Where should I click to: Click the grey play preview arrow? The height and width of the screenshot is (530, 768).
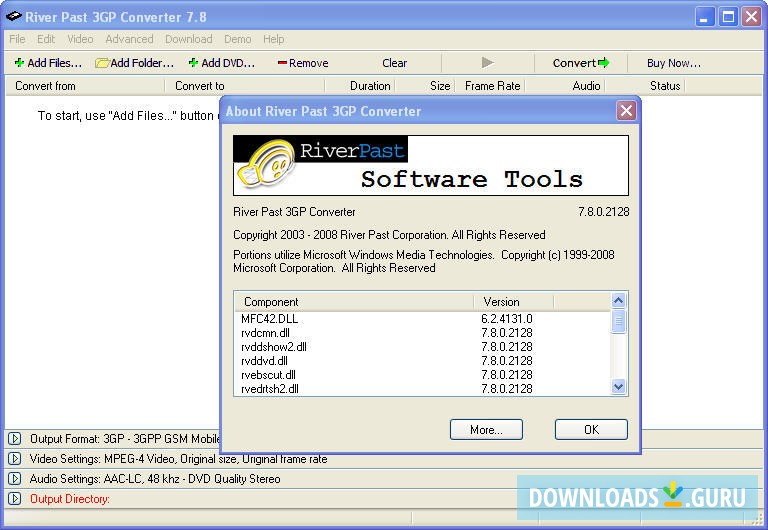(487, 63)
